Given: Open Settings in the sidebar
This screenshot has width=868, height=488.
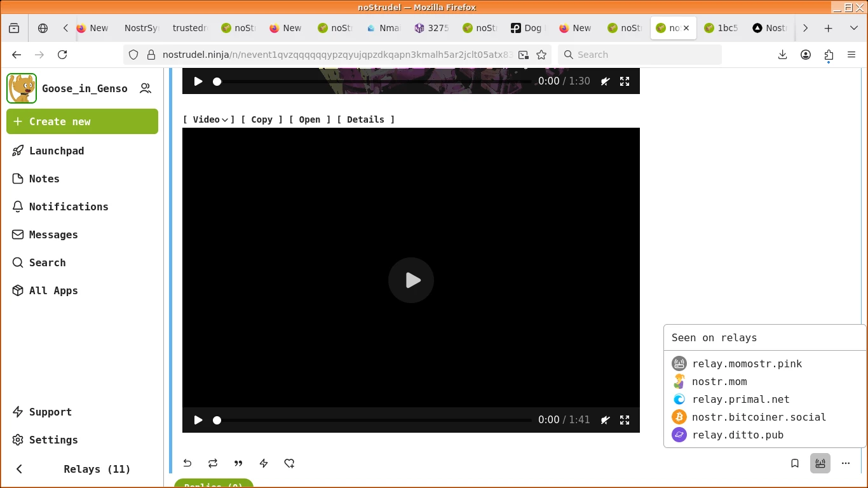Looking at the screenshot, I should (x=82, y=440).
